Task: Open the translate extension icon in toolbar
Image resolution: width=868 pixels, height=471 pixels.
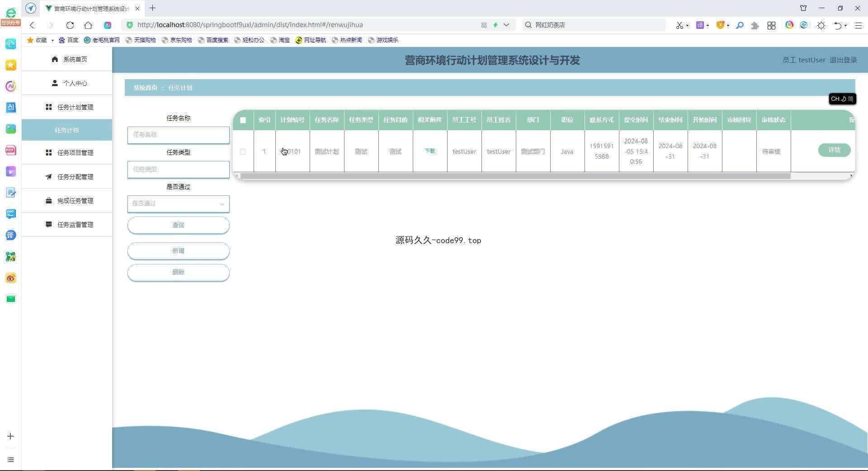Action: pos(700,25)
